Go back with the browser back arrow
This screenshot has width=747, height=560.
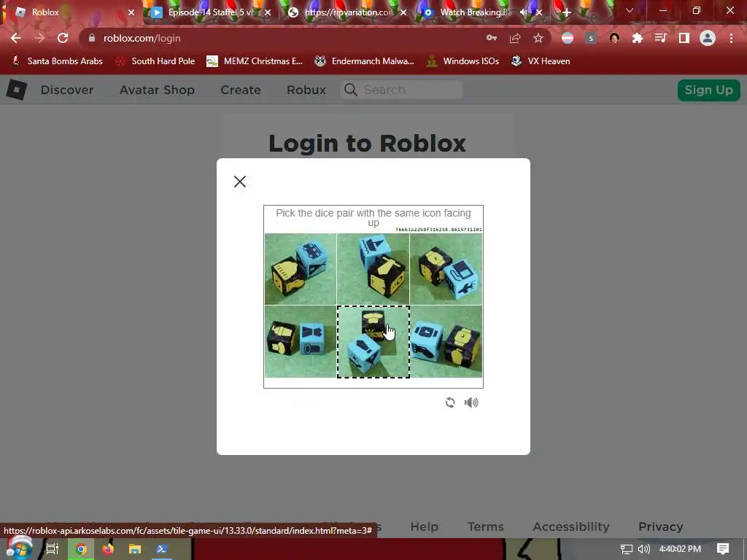(x=16, y=38)
